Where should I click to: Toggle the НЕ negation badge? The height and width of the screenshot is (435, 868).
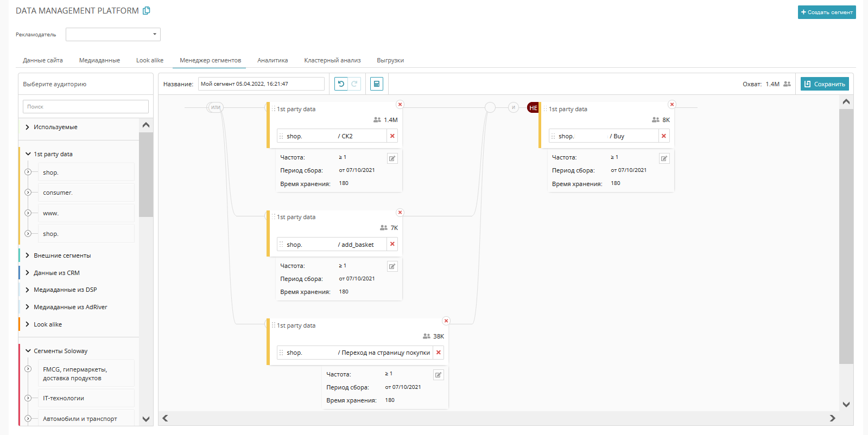click(x=533, y=108)
